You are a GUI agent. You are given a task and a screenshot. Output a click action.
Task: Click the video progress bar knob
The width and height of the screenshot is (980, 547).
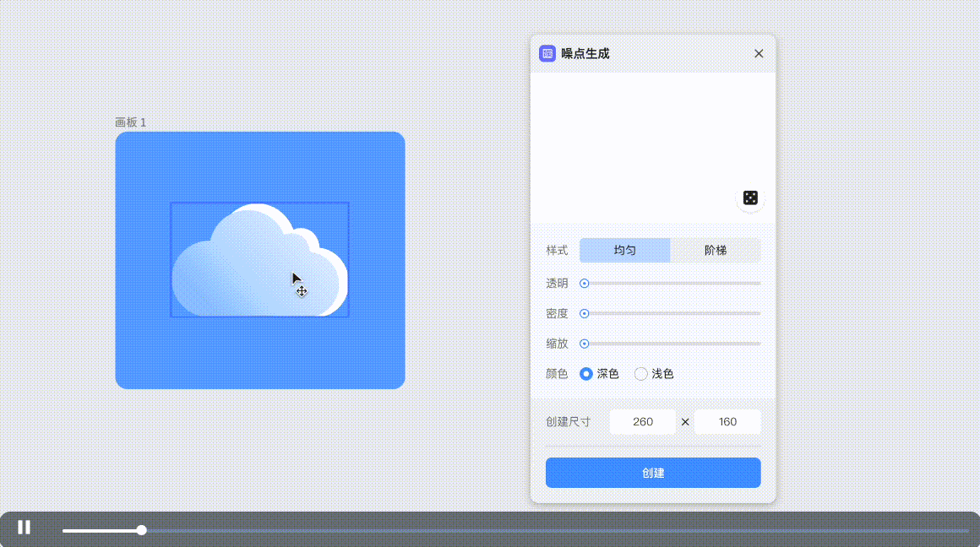point(142,530)
